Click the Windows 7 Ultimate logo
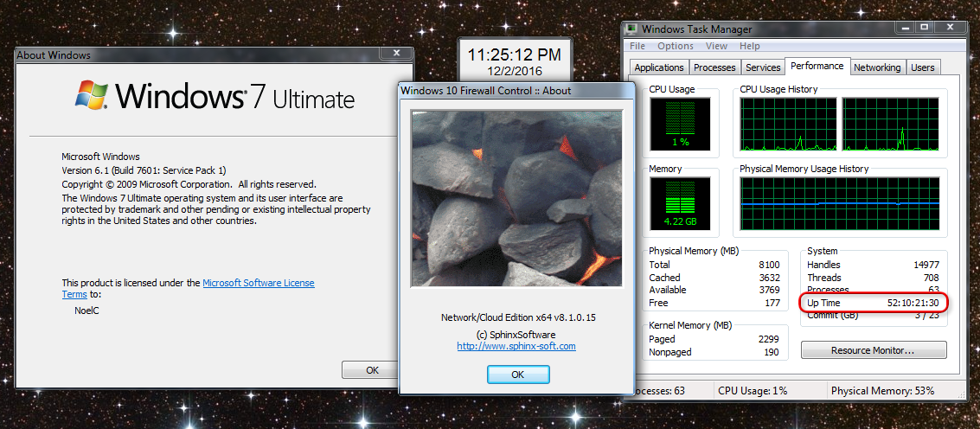The height and width of the screenshot is (429, 980). pos(215,96)
